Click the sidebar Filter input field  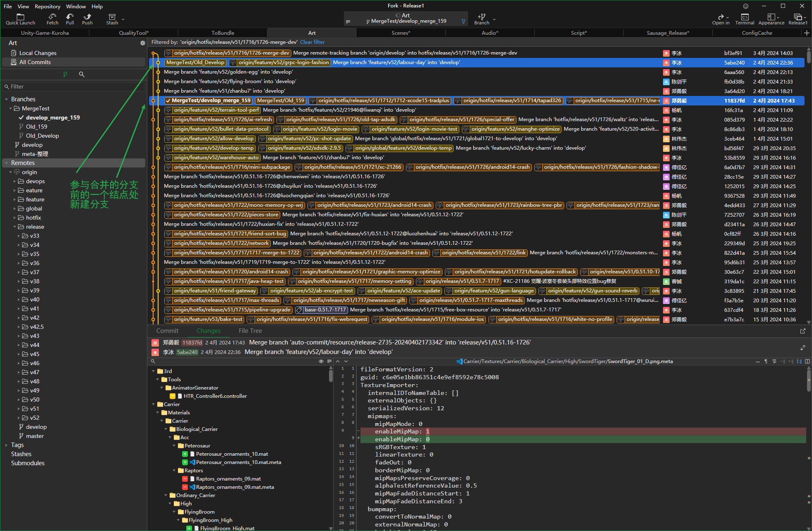coord(74,86)
